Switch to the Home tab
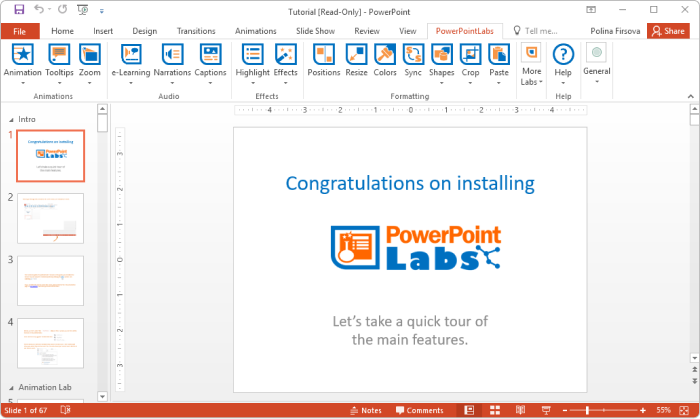 coord(62,31)
